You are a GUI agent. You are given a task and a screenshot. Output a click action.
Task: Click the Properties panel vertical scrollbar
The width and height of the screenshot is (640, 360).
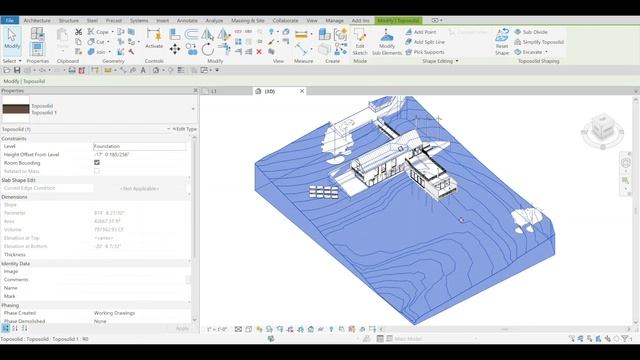click(194, 200)
